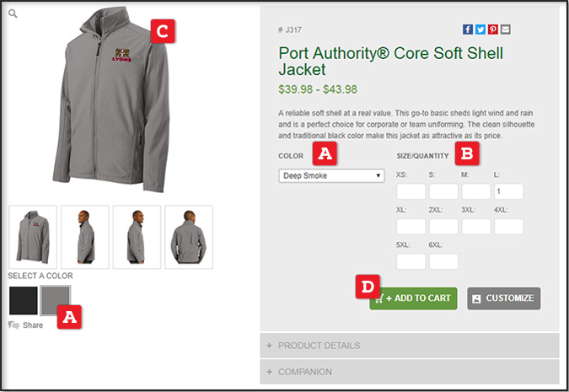569x392 pixels.
Task: Share product on Facebook
Action: tap(467, 30)
